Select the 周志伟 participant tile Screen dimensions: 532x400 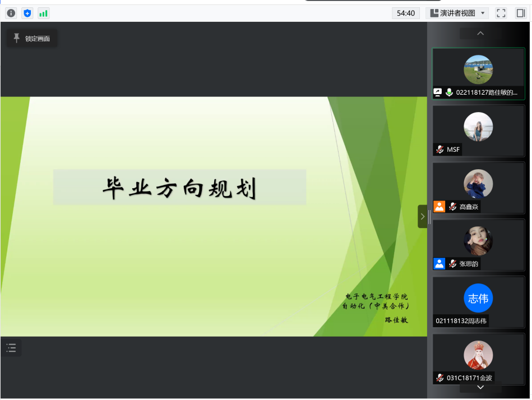[x=478, y=302]
